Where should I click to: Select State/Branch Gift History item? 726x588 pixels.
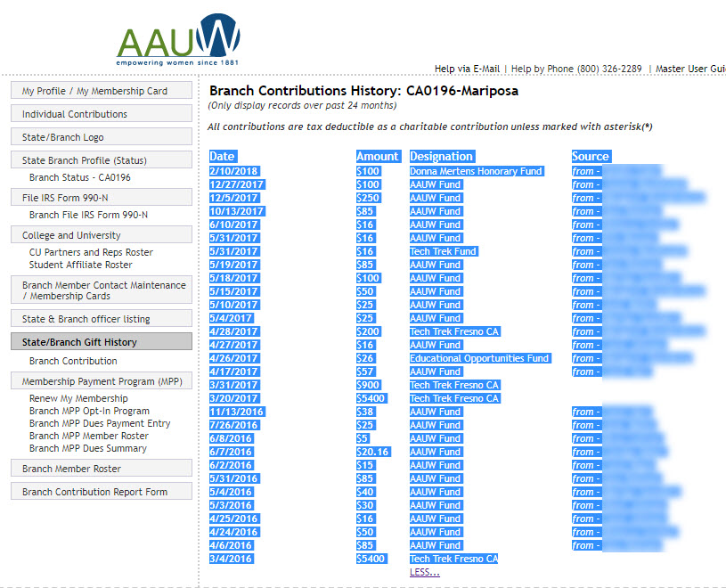[102, 342]
